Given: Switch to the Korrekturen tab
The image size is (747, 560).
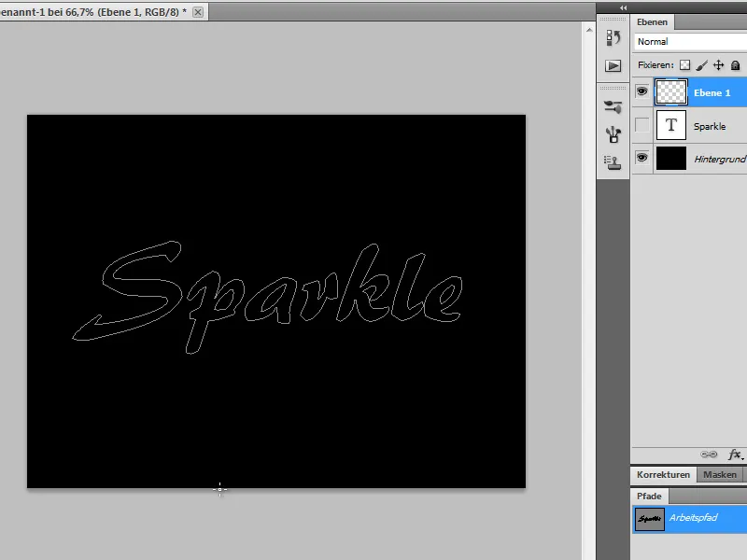Looking at the screenshot, I should point(665,475).
